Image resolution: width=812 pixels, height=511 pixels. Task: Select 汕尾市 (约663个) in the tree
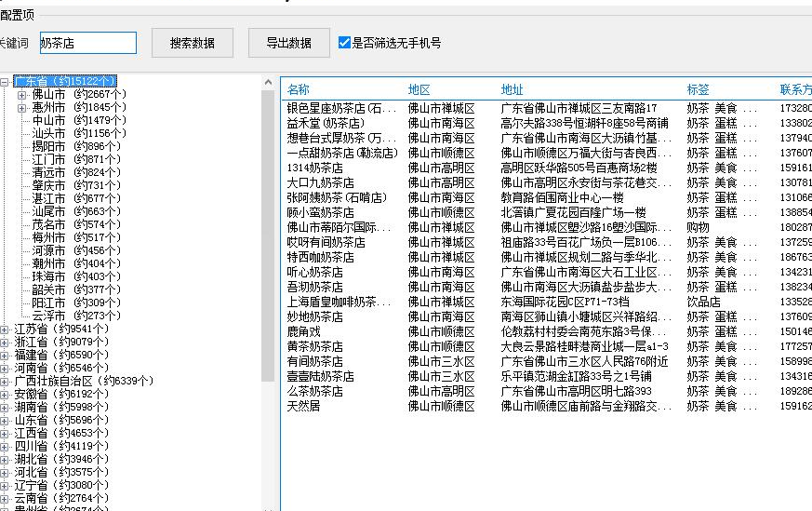pyautogui.click(x=76, y=211)
